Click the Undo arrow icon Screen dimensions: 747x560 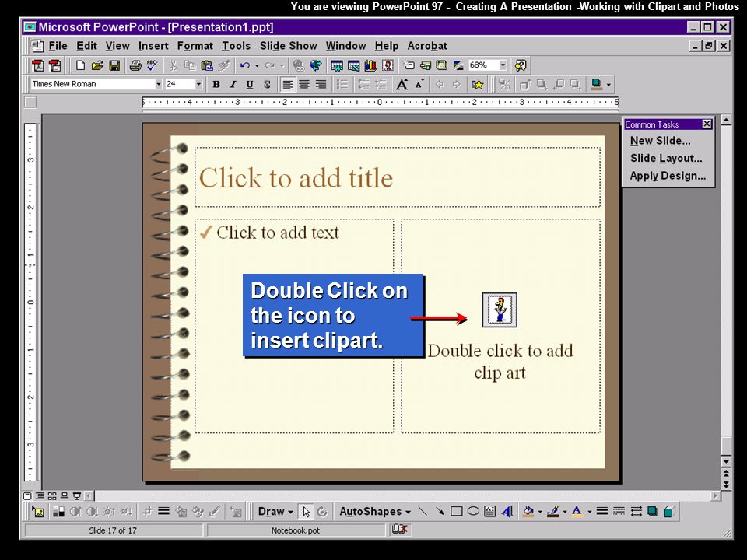point(245,65)
